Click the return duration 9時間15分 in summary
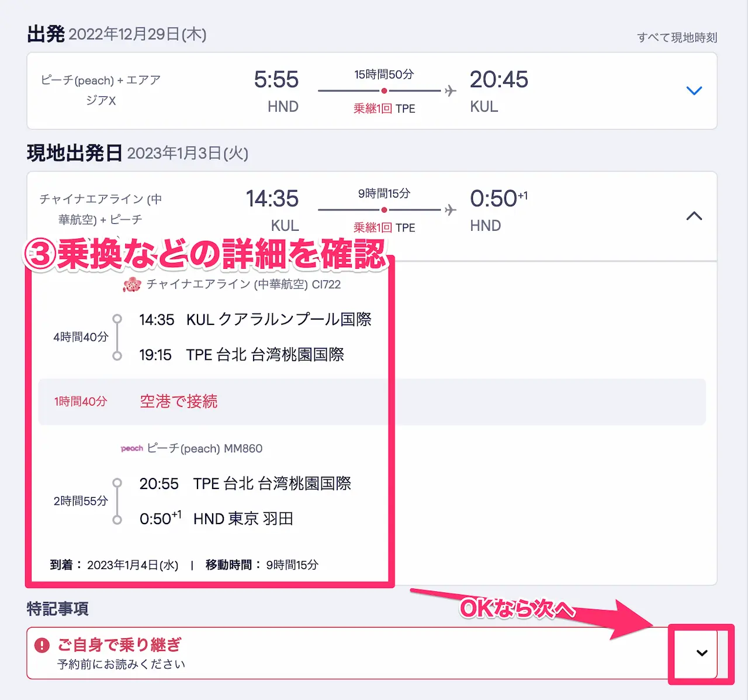Viewport: 748px width, 700px height. pyautogui.click(x=384, y=193)
